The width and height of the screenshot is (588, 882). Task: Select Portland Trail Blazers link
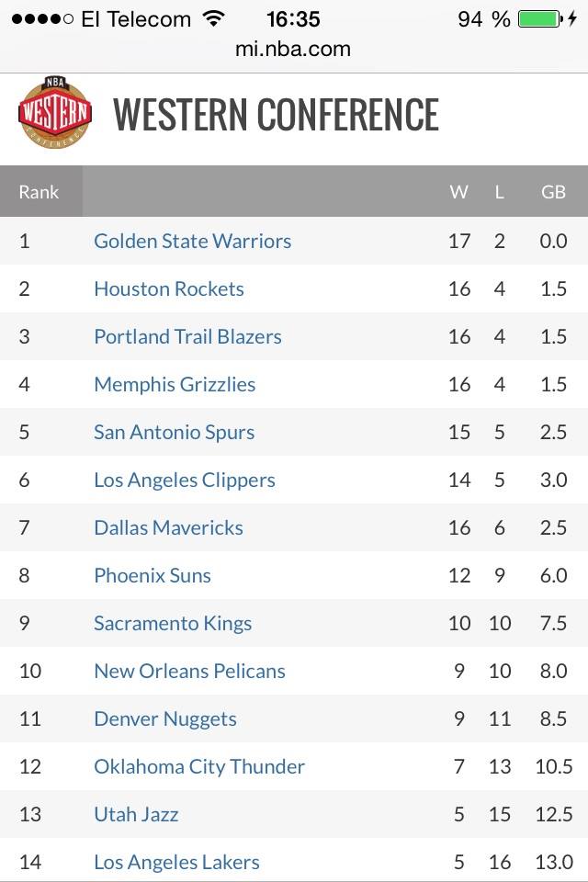coord(187,336)
